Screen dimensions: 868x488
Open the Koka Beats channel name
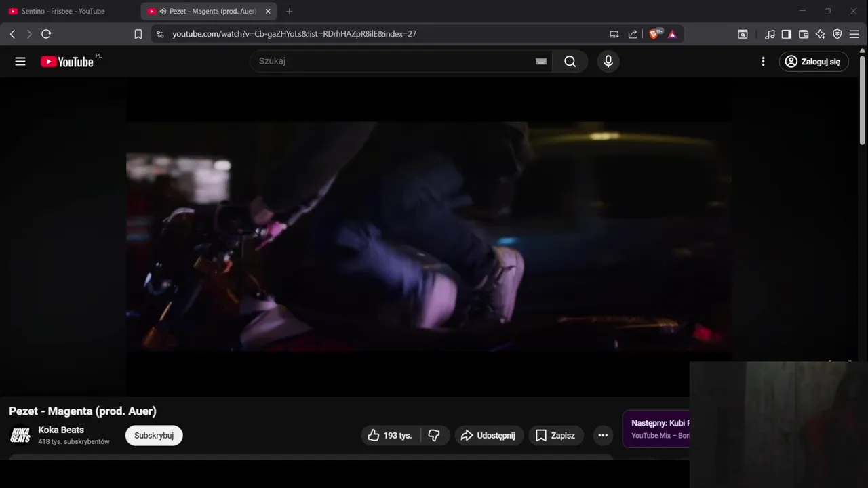click(61, 430)
